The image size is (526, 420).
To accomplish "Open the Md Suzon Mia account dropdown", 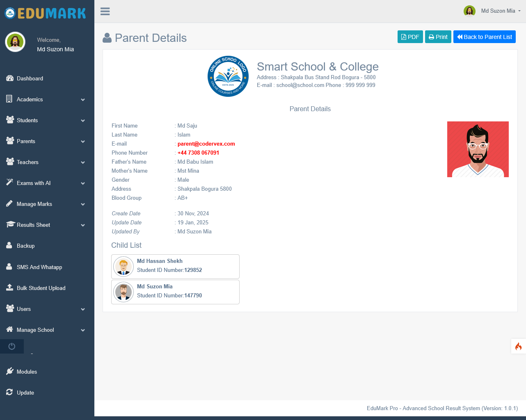I will [x=492, y=11].
